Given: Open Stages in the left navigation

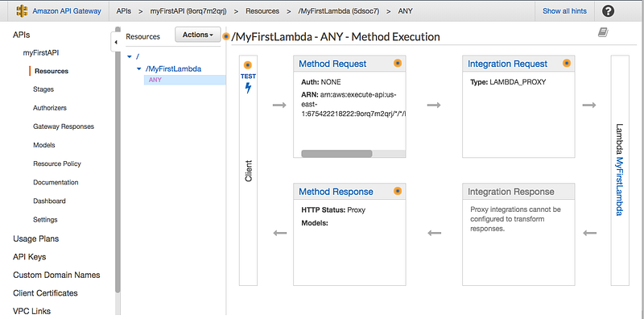Looking at the screenshot, I should (43, 89).
